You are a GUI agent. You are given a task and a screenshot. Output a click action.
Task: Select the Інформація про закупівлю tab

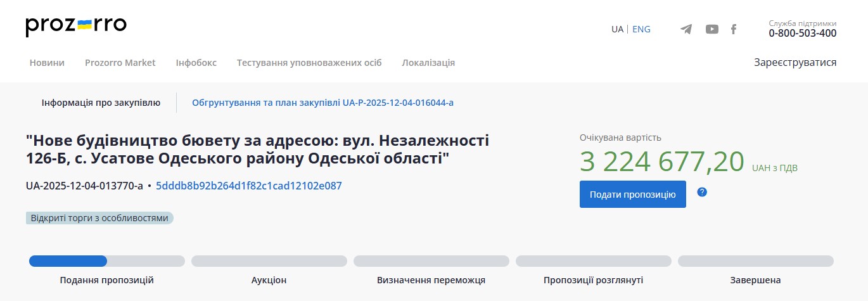101,103
